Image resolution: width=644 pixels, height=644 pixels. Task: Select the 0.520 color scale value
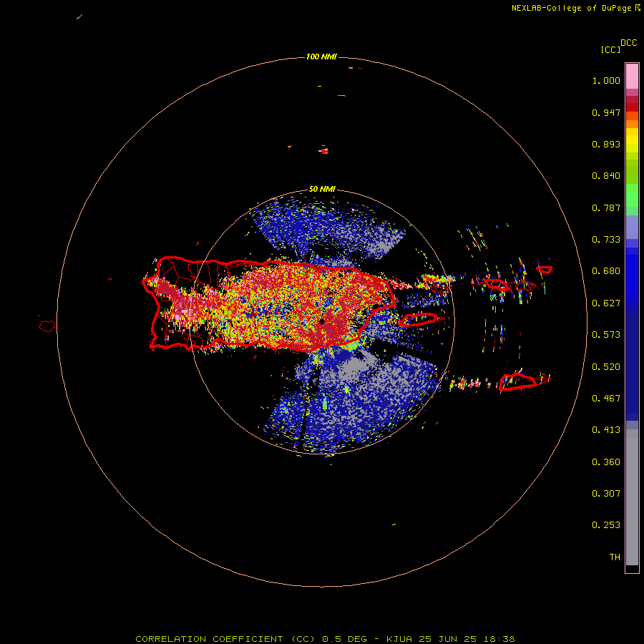pyautogui.click(x=606, y=367)
